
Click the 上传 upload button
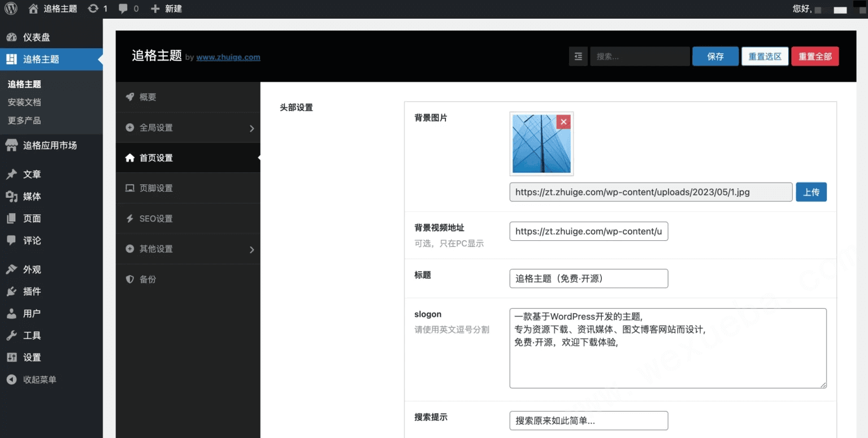(811, 192)
